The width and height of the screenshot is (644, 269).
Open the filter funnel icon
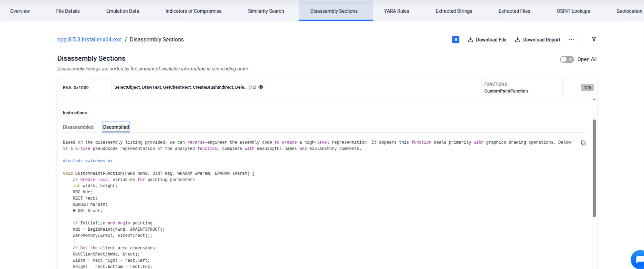[x=594, y=39]
